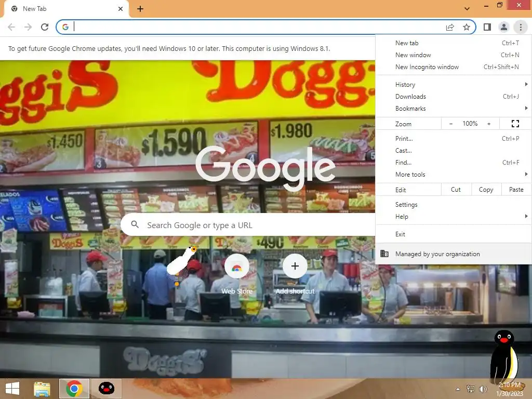Viewport: 532px width, 399px height.
Task: Choose Print... from the menu
Action: pyautogui.click(x=454, y=138)
